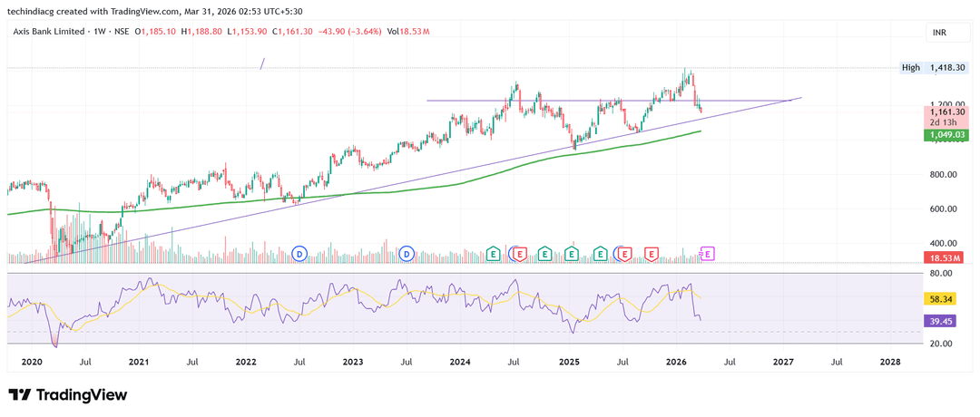Open the green earnings marker near April 2025

(x=600, y=254)
